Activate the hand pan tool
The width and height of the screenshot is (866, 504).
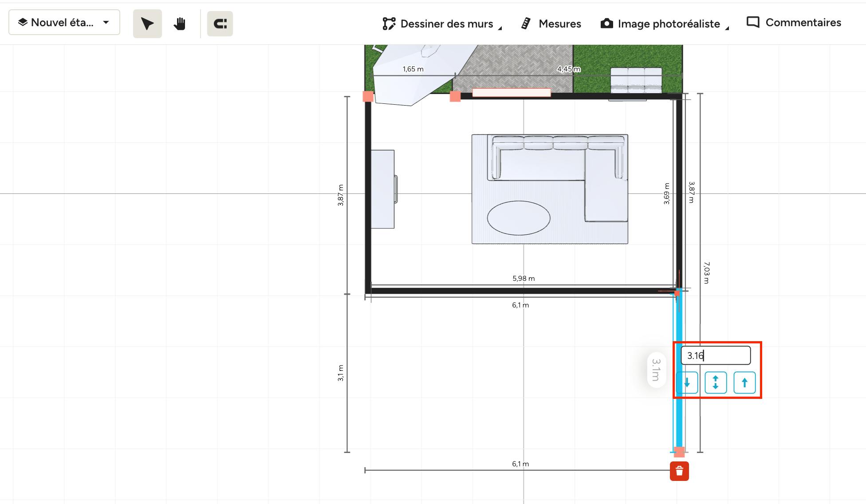point(179,24)
